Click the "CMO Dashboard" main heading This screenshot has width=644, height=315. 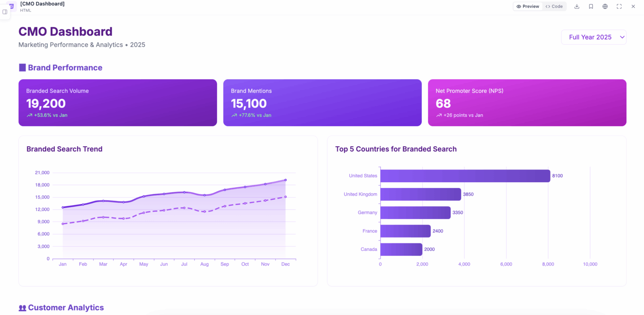65,31
